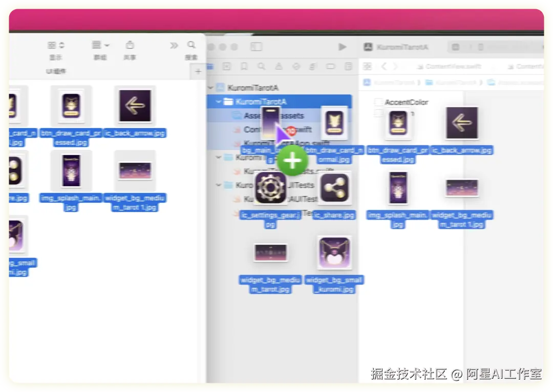553x392 pixels.
Task: Collapse KuromiTarotAUITests group disclosure arrow
Action: 219,185
